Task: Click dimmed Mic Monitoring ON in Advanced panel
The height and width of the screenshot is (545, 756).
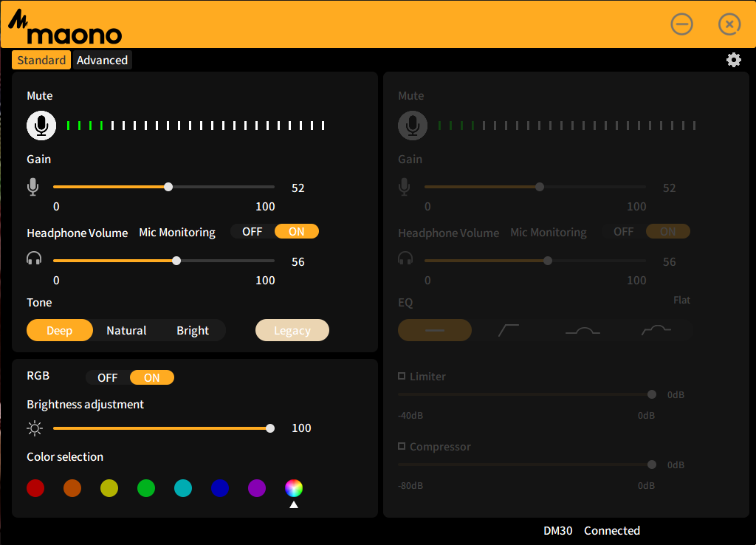Action: click(x=667, y=231)
